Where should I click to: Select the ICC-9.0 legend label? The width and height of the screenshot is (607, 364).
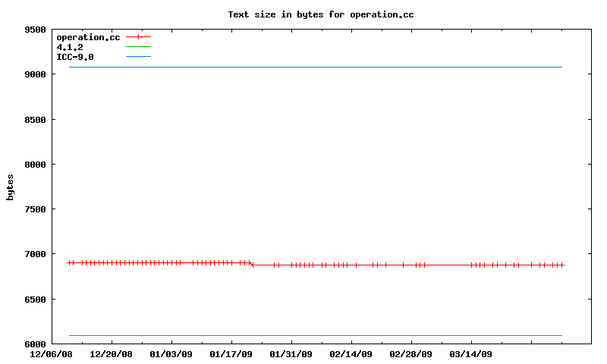(75, 57)
